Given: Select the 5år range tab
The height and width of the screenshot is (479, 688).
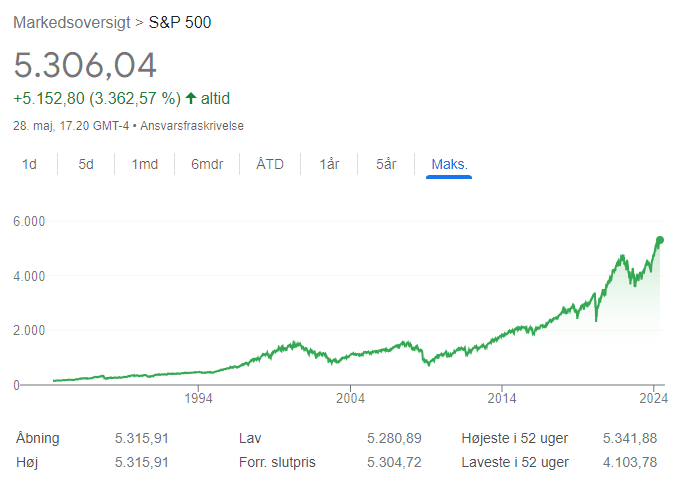Looking at the screenshot, I should click(386, 164).
